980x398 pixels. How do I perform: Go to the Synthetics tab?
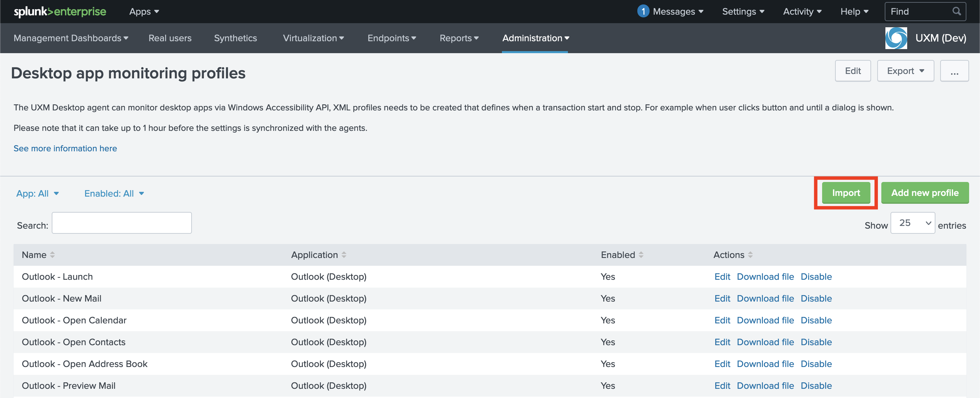(235, 38)
